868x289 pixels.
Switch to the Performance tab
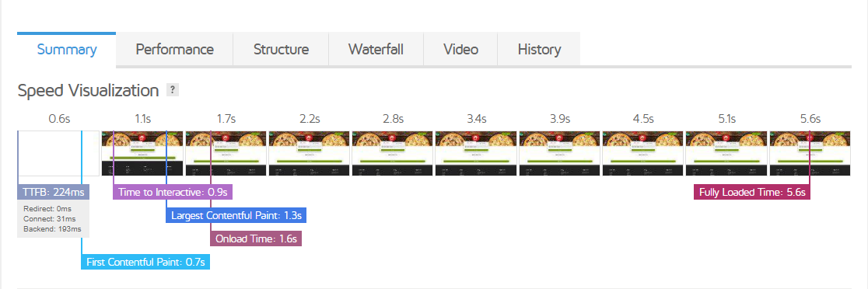tap(174, 49)
